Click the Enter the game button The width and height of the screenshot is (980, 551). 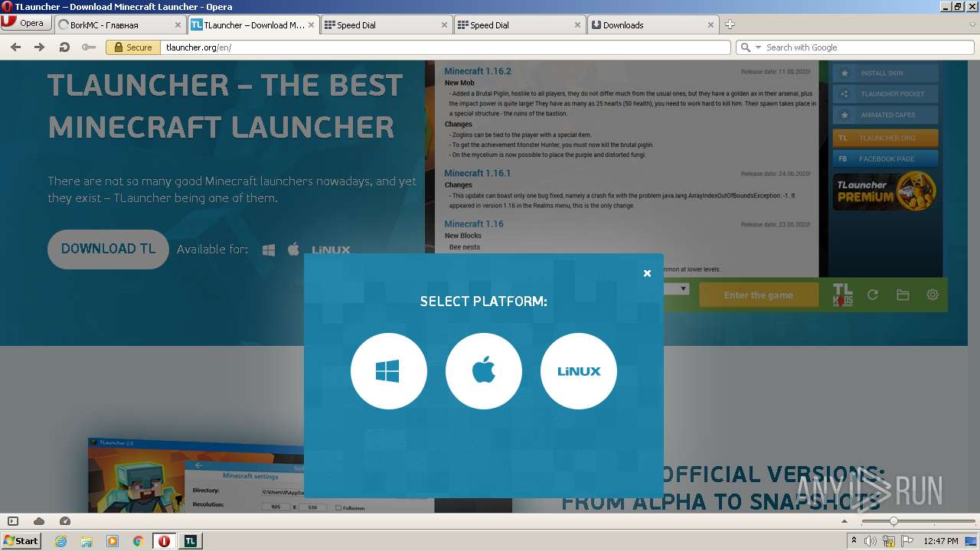[759, 295]
